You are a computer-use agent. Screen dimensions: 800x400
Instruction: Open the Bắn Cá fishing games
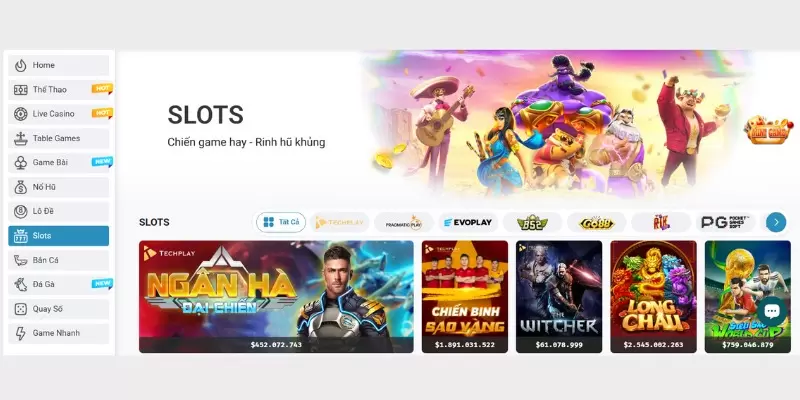59,260
